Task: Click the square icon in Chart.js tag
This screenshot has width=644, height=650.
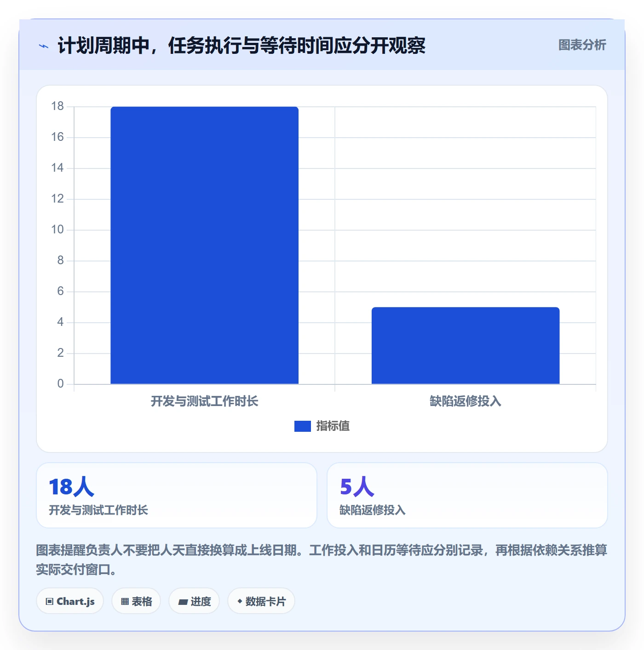Action: [50, 602]
